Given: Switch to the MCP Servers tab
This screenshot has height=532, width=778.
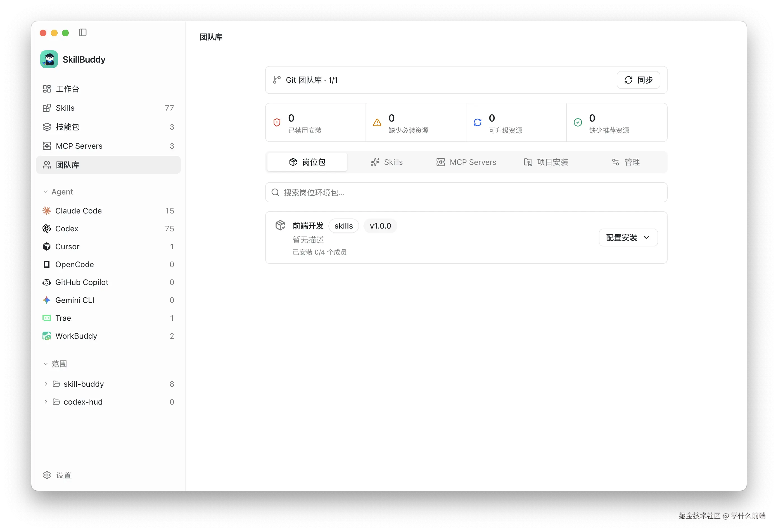Looking at the screenshot, I should pyautogui.click(x=466, y=162).
